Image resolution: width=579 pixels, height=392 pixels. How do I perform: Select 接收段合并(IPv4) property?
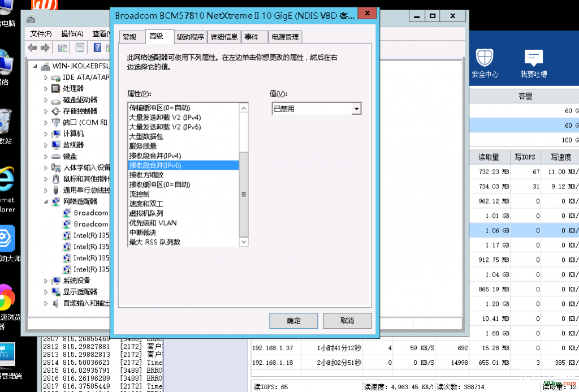click(184, 156)
